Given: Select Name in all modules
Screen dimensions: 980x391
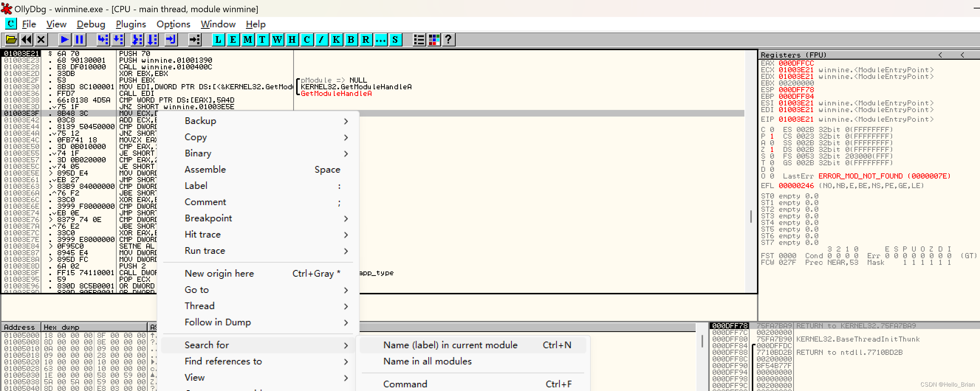Looking at the screenshot, I should pos(473,361).
